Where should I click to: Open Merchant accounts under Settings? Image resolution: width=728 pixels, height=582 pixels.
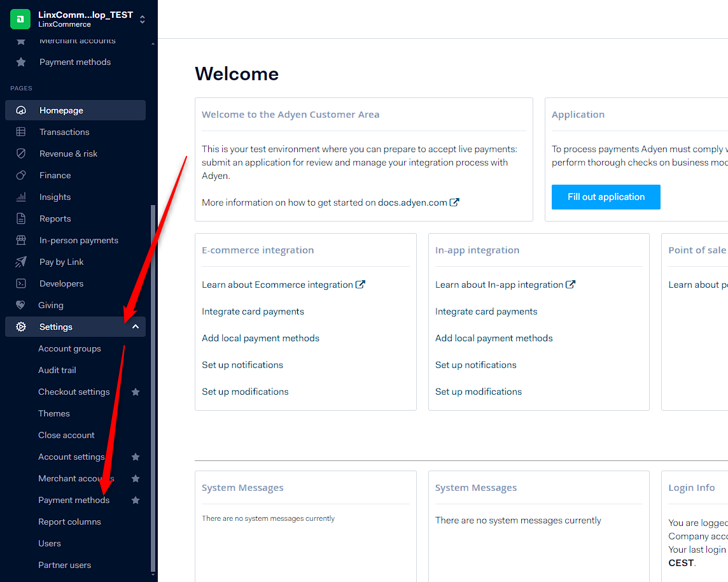point(76,478)
